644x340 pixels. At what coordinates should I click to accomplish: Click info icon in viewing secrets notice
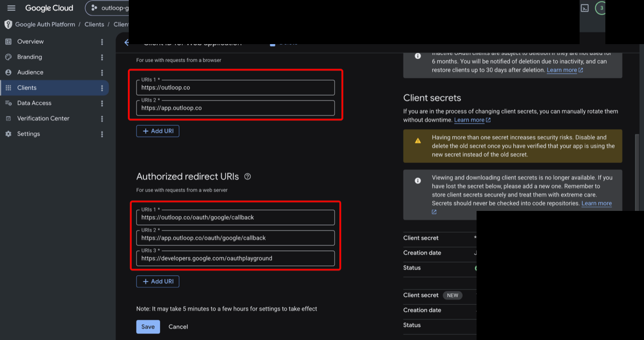(418, 181)
